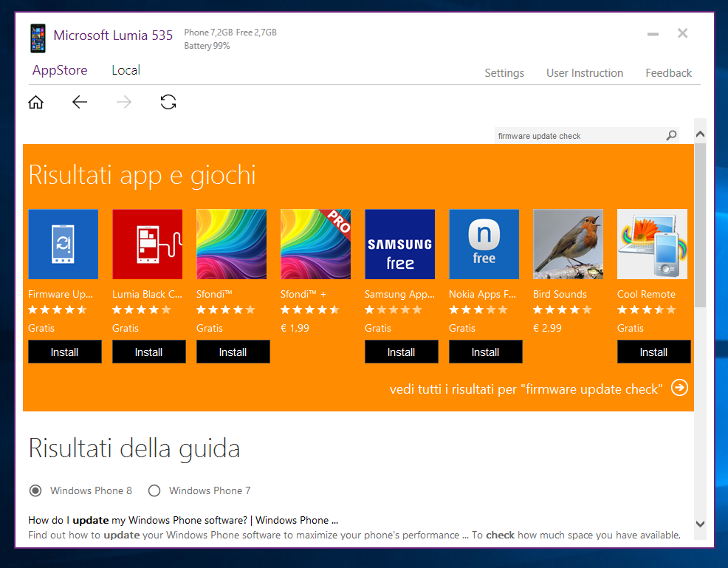Open Feedback
Screen dimensions: 728x568
pos(669,73)
